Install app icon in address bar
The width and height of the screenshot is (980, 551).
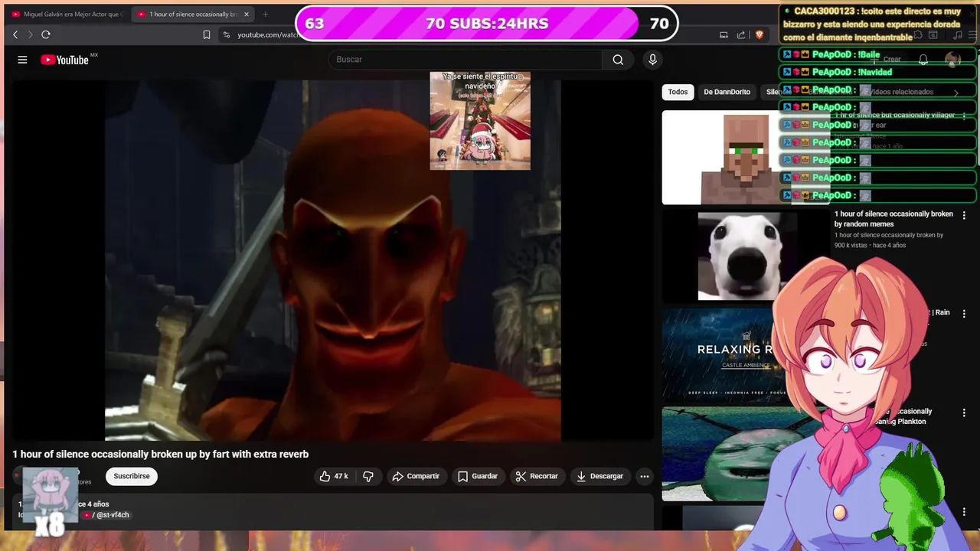(724, 34)
